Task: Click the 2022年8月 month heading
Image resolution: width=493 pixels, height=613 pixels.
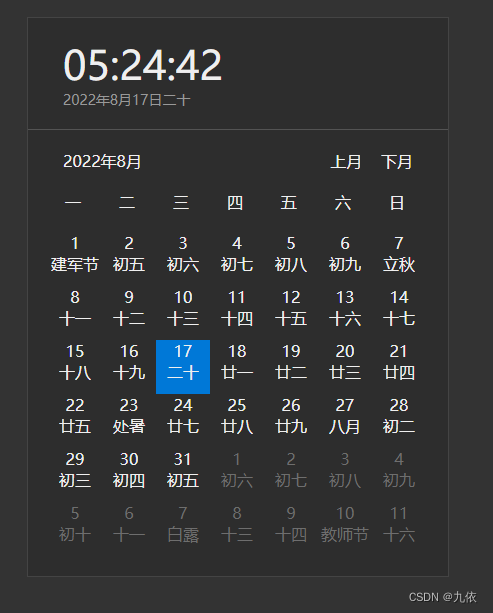Action: point(102,161)
